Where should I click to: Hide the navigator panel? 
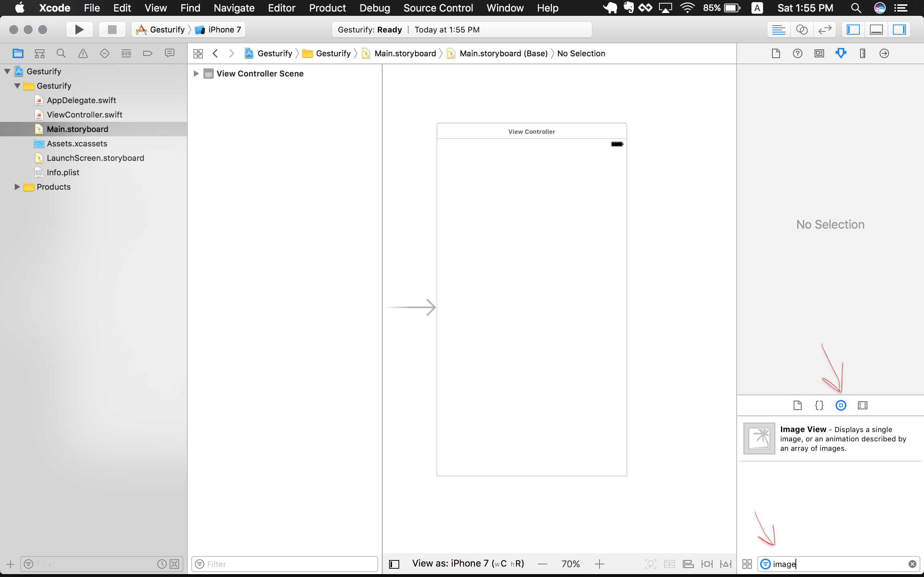pyautogui.click(x=853, y=29)
